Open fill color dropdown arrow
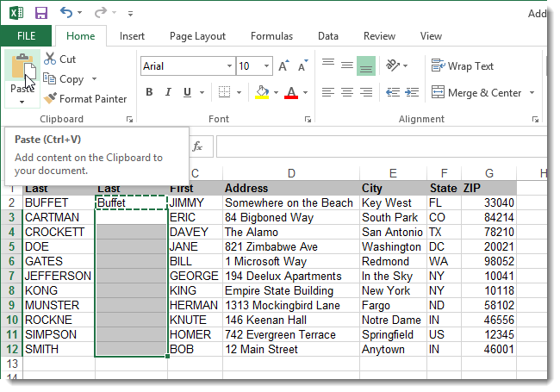Image resolution: width=560 pixels, height=392 pixels. (276, 93)
